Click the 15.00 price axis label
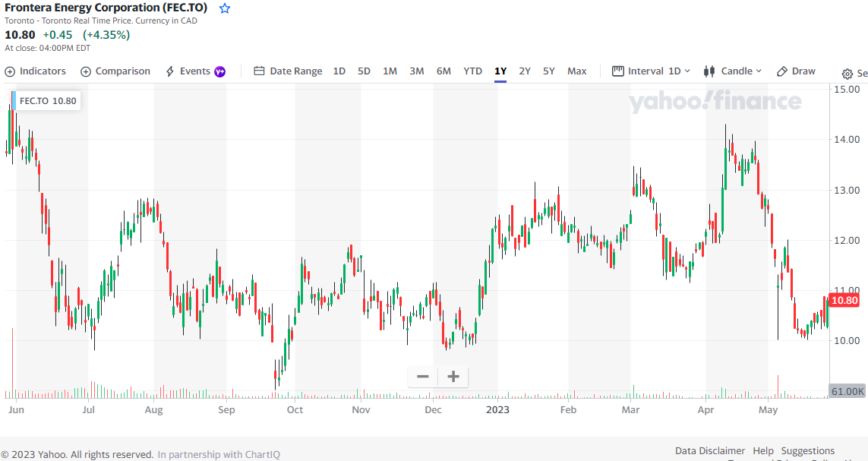The height and width of the screenshot is (461, 868). coord(847,89)
